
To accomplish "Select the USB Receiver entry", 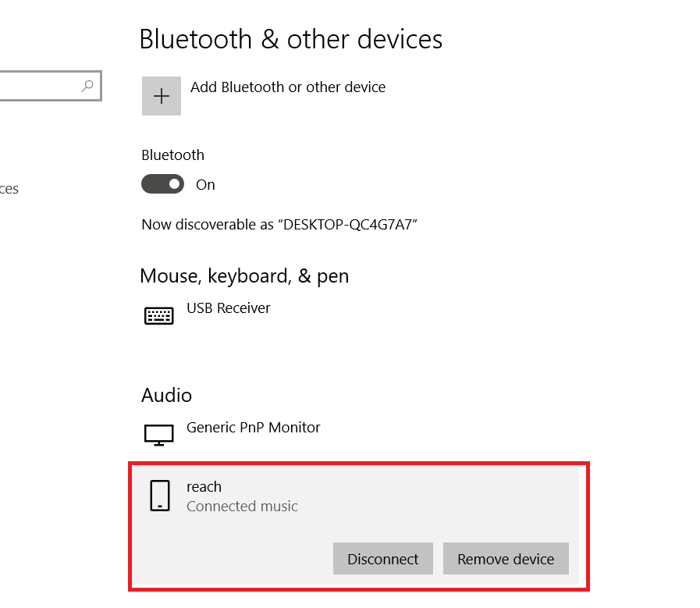I will point(229,308).
